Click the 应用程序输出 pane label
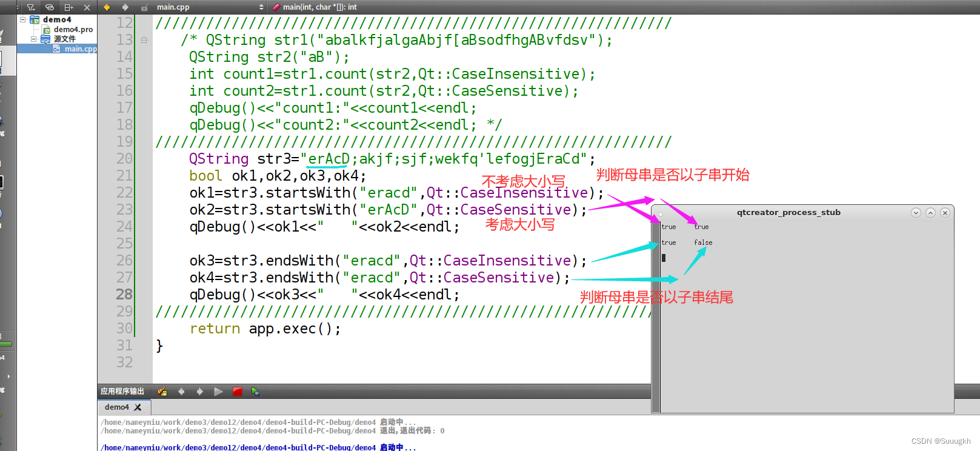The height and width of the screenshot is (451, 980). 122,392
